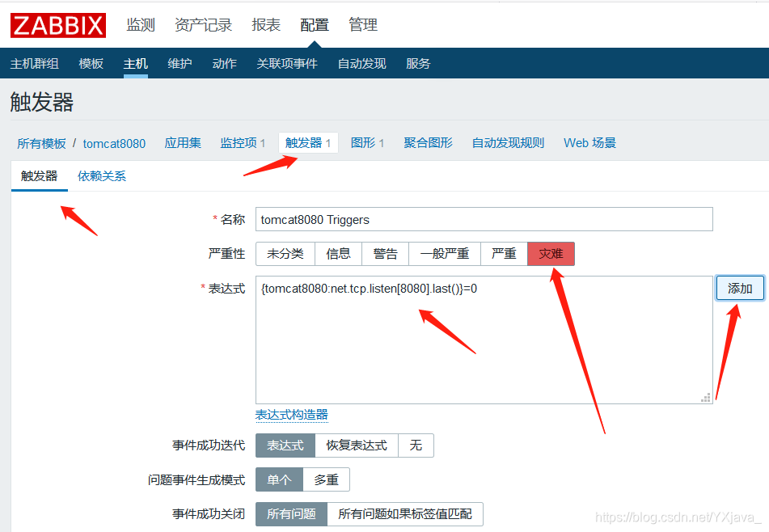The height and width of the screenshot is (532, 769).
Task: Go to 动作 submenu
Action: tap(224, 63)
